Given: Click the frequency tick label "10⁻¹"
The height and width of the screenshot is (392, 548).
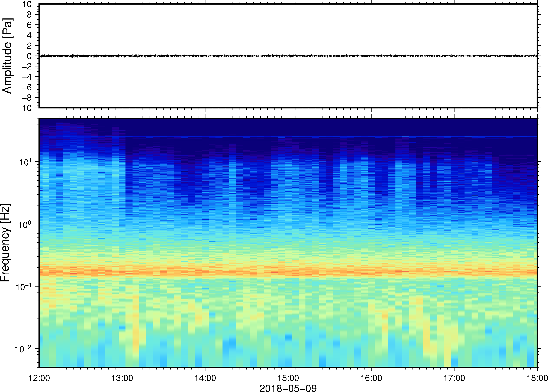Looking at the screenshot, I should tap(24, 287).
